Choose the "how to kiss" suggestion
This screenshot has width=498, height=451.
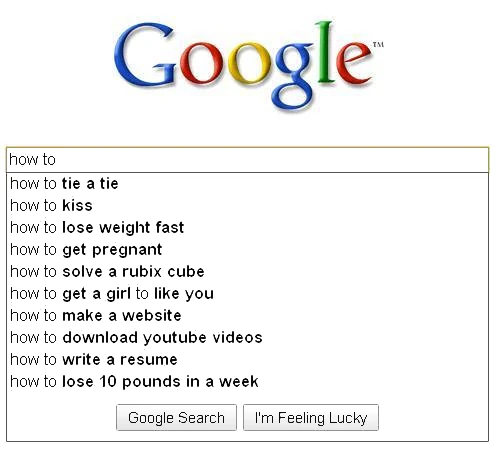coord(247,206)
